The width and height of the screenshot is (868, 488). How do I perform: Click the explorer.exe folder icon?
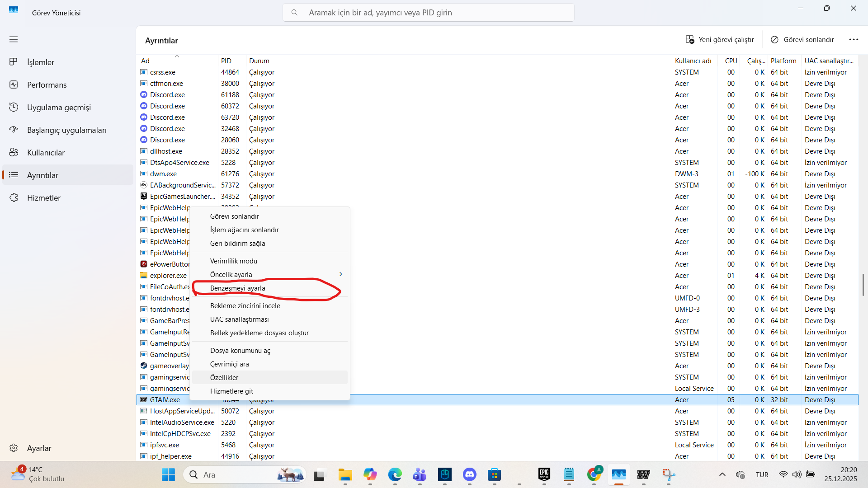[144, 275]
